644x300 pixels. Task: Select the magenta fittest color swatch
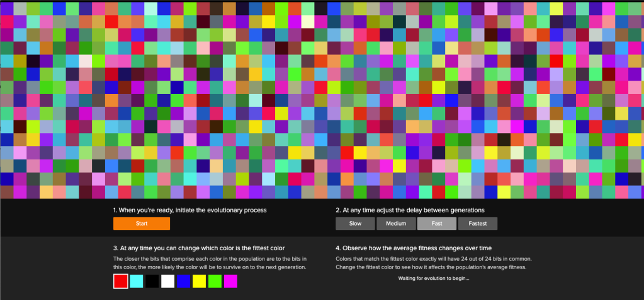[x=230, y=281]
